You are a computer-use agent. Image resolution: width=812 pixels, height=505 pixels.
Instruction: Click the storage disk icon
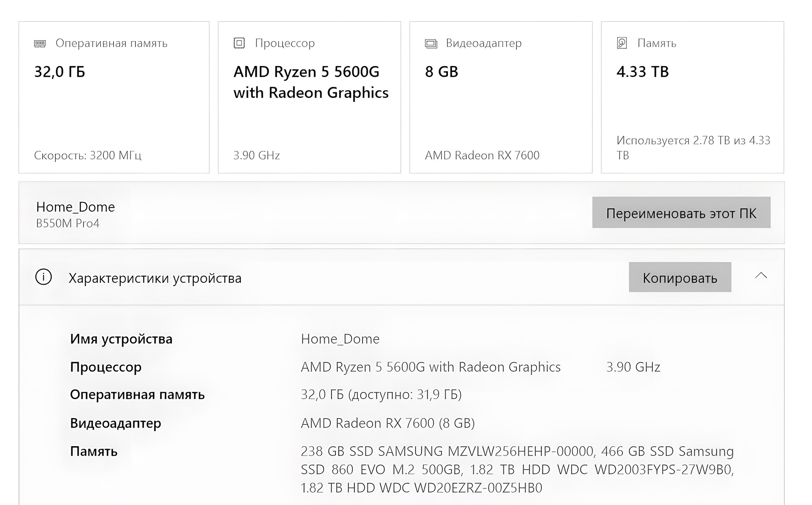622,43
